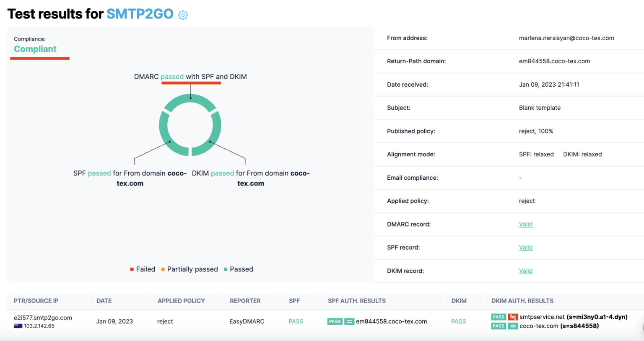Select the Passed legend item

238,269
